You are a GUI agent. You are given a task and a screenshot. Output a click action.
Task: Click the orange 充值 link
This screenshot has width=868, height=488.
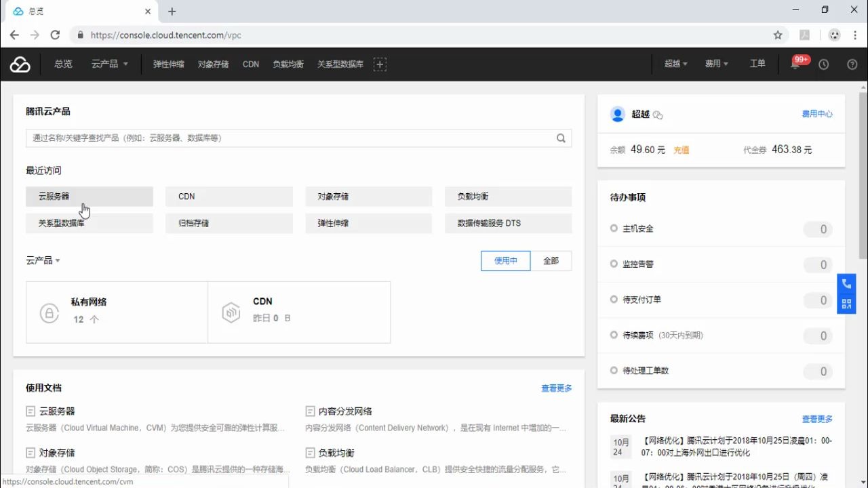(x=681, y=150)
